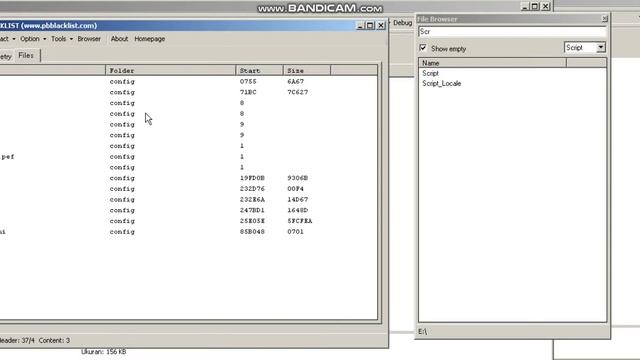
Task: Click Size cell 7C627
Action: (x=298, y=92)
